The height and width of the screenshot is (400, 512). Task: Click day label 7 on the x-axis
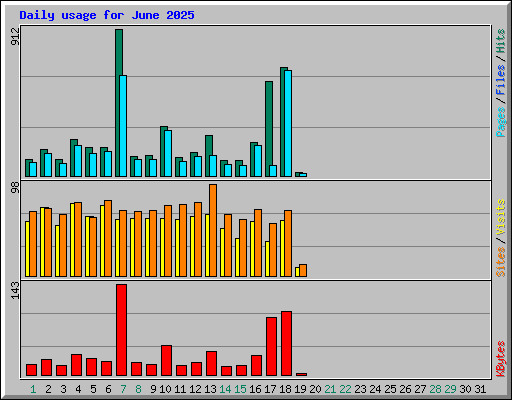coord(123,389)
